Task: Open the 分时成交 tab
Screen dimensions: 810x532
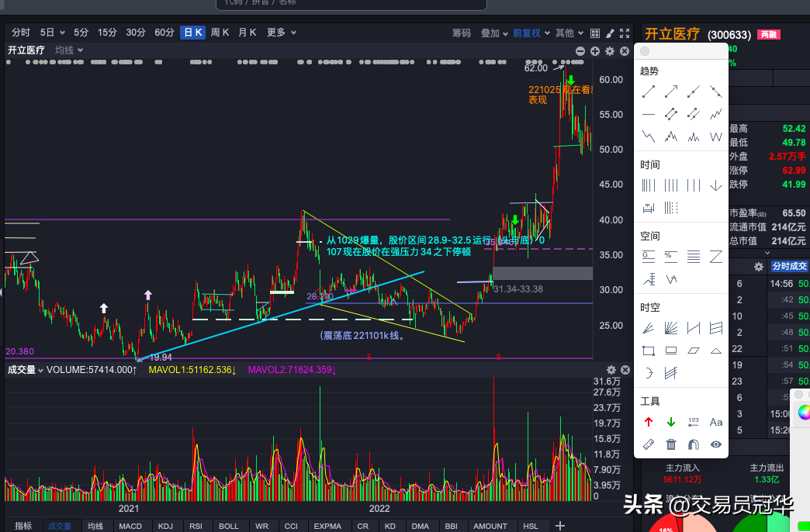Action: 789,266
